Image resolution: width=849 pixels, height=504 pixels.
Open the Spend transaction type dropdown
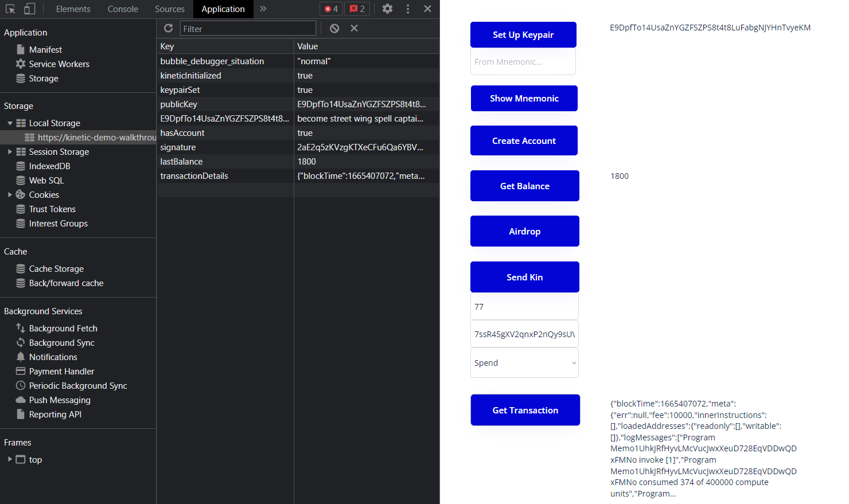coord(524,363)
